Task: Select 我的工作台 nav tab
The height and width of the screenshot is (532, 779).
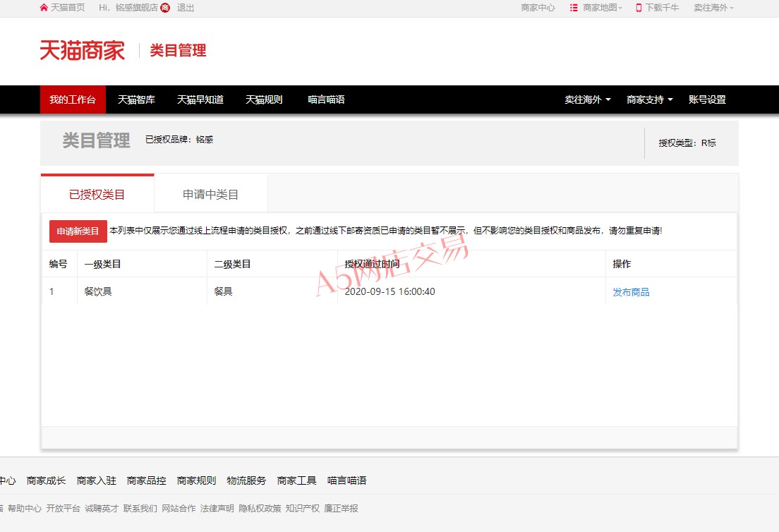Action: [73, 99]
